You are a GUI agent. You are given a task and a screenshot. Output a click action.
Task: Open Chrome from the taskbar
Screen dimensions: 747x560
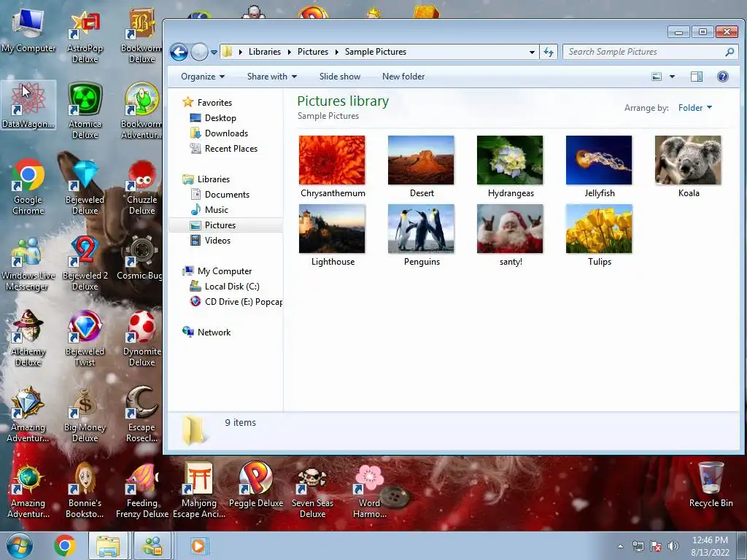tap(65, 546)
